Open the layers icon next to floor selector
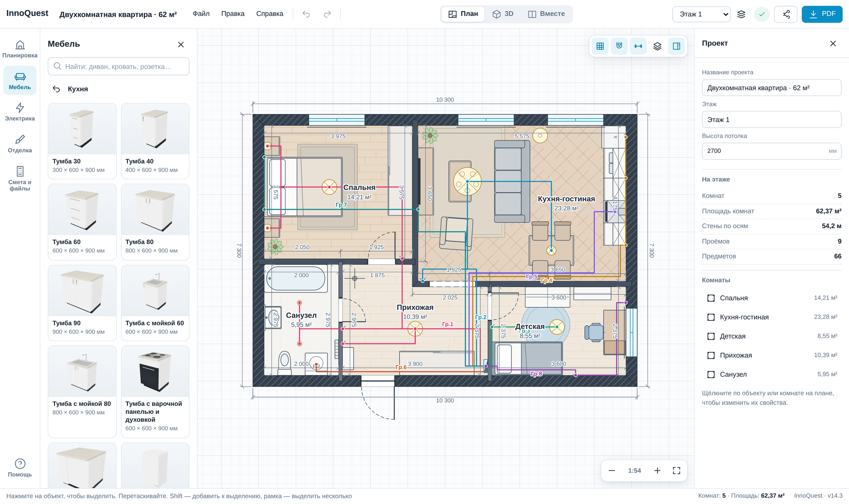 (x=742, y=14)
